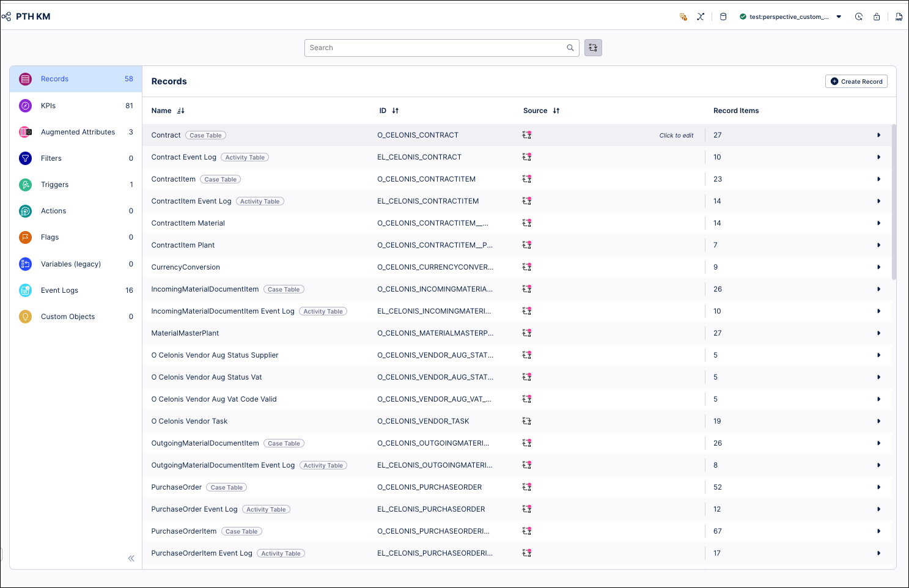909x588 pixels.
Task: Click source icon of MaterialMasterPlant row
Action: pyautogui.click(x=527, y=333)
